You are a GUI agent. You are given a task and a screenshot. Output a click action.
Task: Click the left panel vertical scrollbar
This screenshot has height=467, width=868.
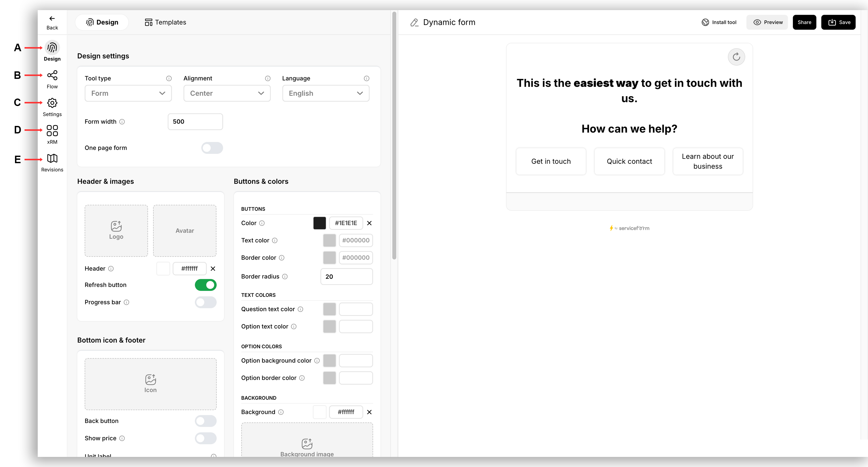pos(394,135)
